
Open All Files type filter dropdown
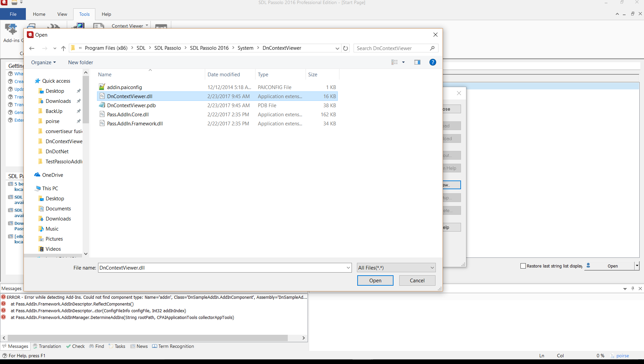396,268
